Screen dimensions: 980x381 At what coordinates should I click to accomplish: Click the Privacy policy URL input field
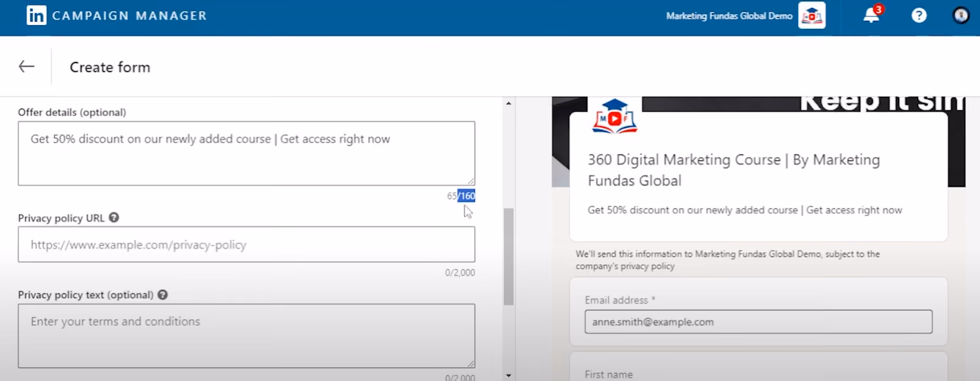[x=246, y=244]
